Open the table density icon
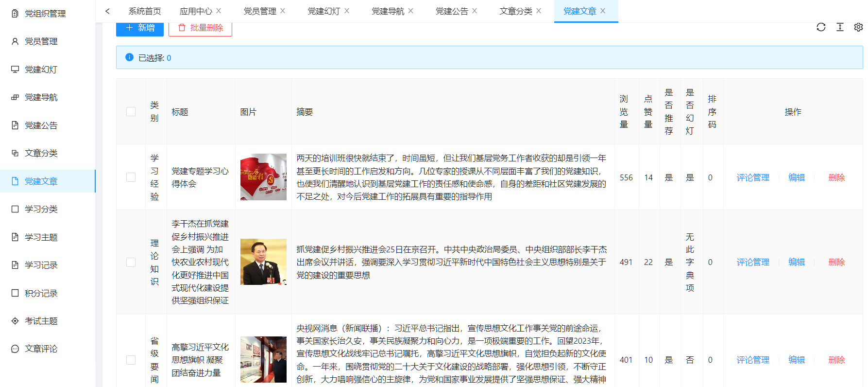Image resolution: width=868 pixels, height=387 pixels. click(840, 27)
